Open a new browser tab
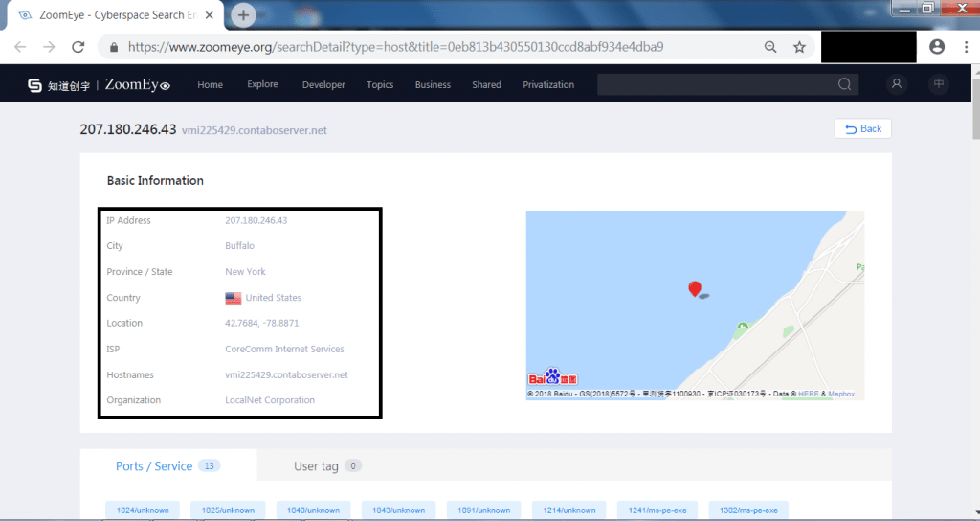 point(243,15)
